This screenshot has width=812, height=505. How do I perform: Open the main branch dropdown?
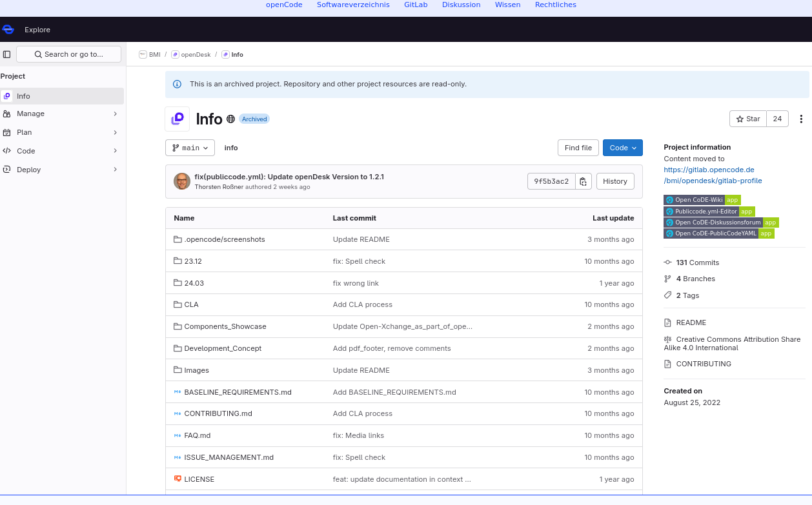tap(190, 148)
